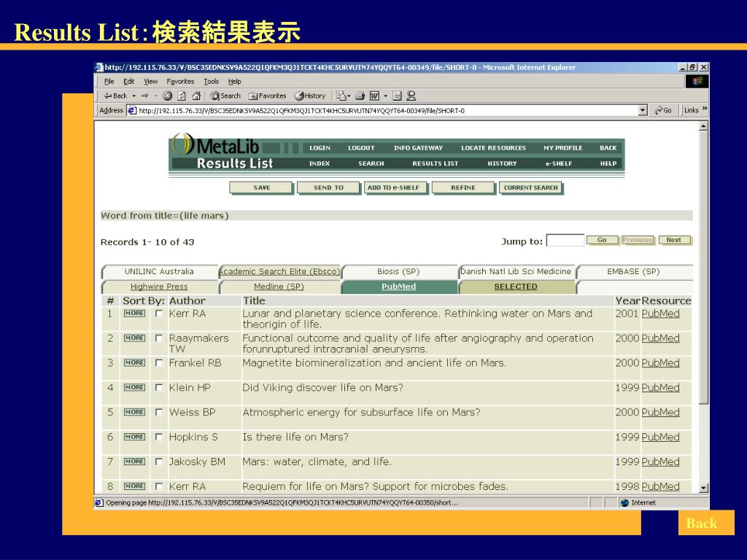This screenshot has width=747, height=560.
Task: Click the Discuss toolbar icon
Action: pyautogui.click(x=397, y=96)
